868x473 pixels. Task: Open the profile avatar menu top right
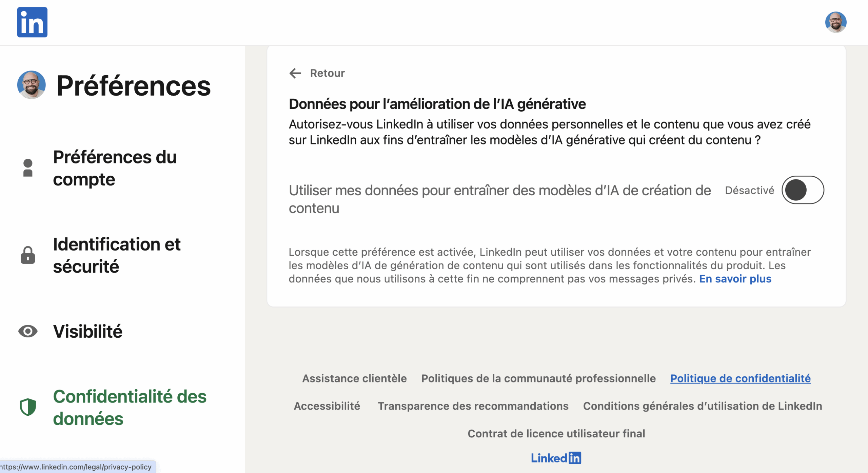coord(835,22)
